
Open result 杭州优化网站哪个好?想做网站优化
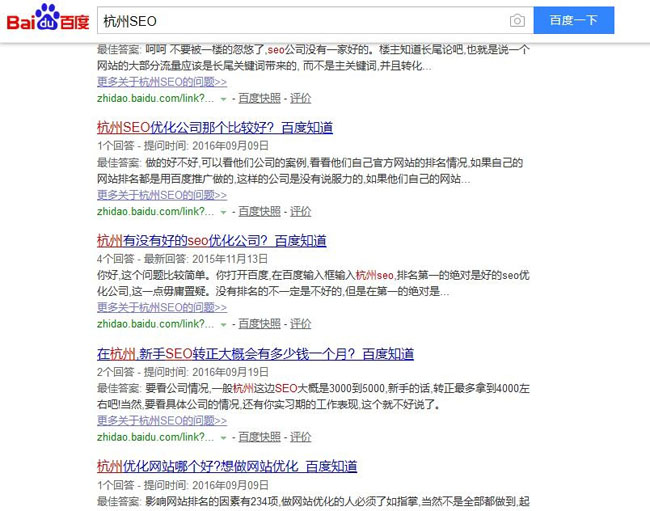pos(227,466)
